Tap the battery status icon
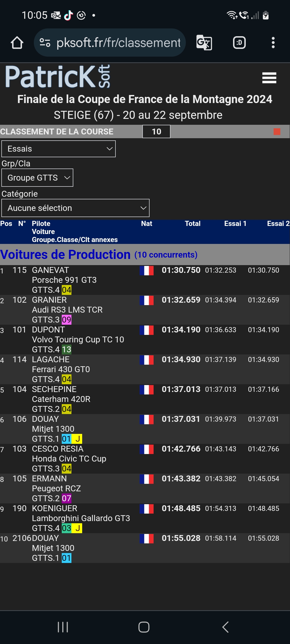290x644 pixels. tap(266, 15)
